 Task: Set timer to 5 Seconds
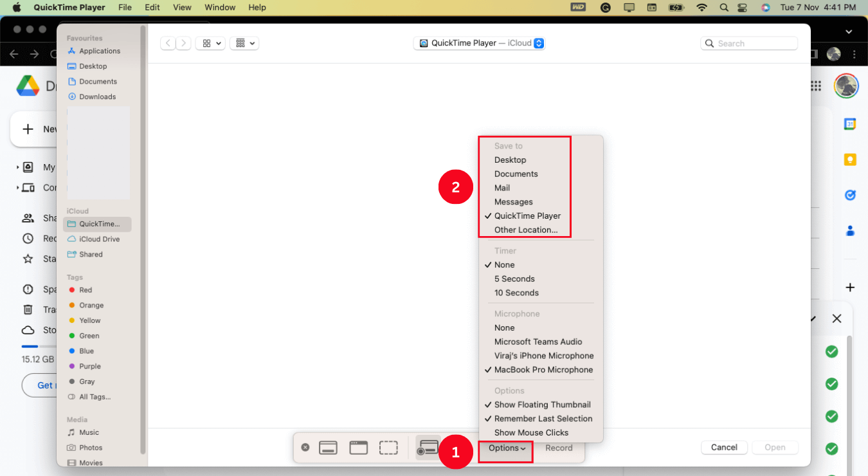coord(514,279)
